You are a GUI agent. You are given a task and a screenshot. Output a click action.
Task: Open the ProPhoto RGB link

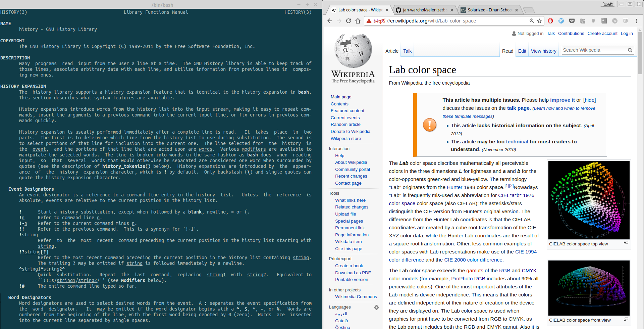click(x=468, y=279)
